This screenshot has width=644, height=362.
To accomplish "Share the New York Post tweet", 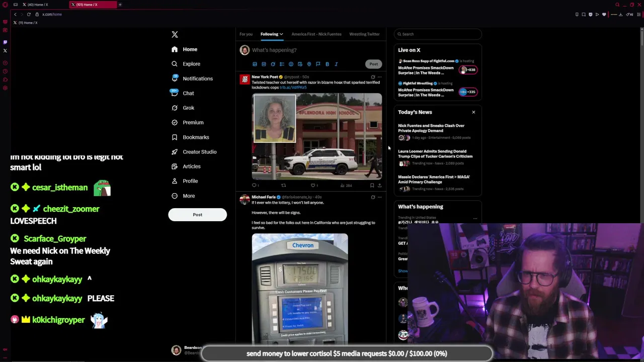I will (379, 186).
